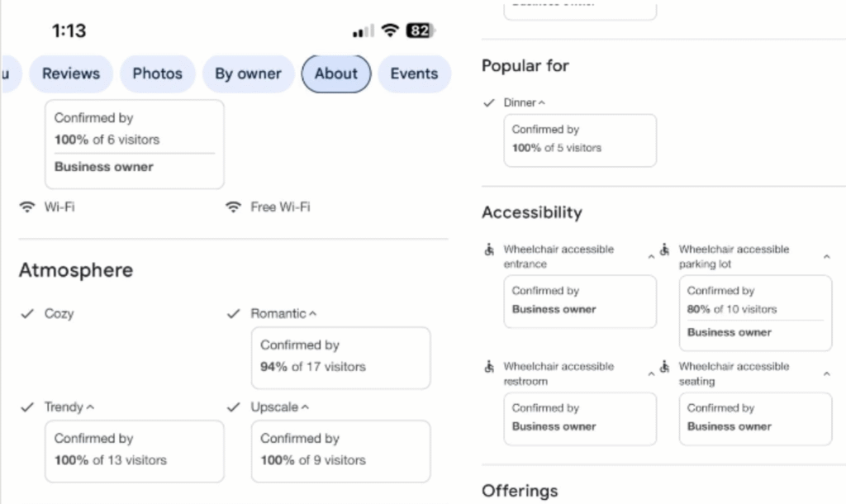Collapse the wheelchair accessible parking lot details
Viewport: 846px width, 504px height.
826,257
